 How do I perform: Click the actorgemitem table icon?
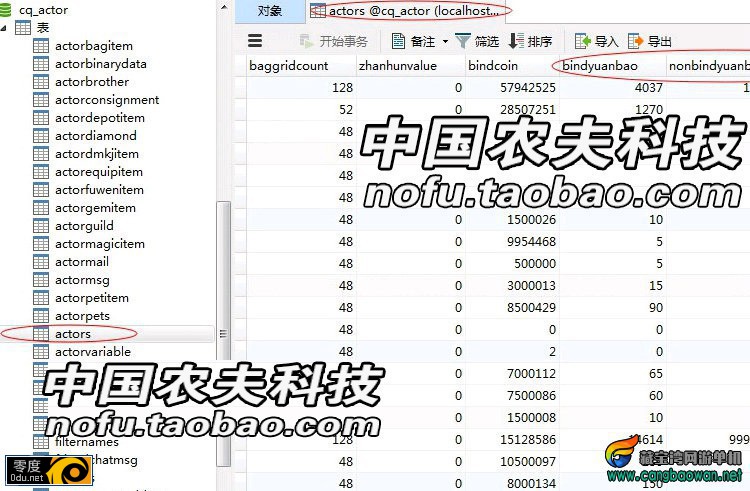tap(41, 208)
